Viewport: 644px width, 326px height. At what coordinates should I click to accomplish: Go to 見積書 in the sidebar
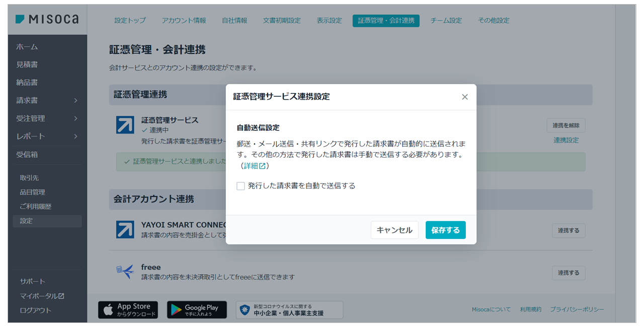(27, 64)
